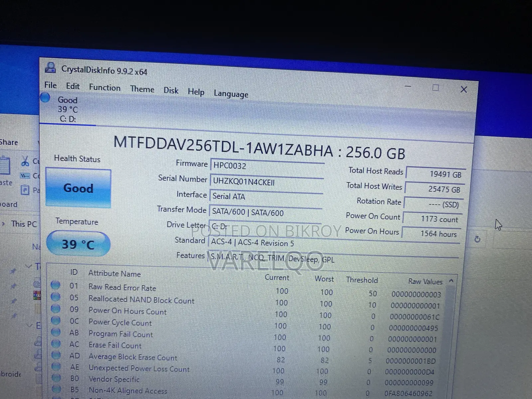The height and width of the screenshot is (399, 532).
Task: Click status icon of attribute AD
Action: pos(56,355)
